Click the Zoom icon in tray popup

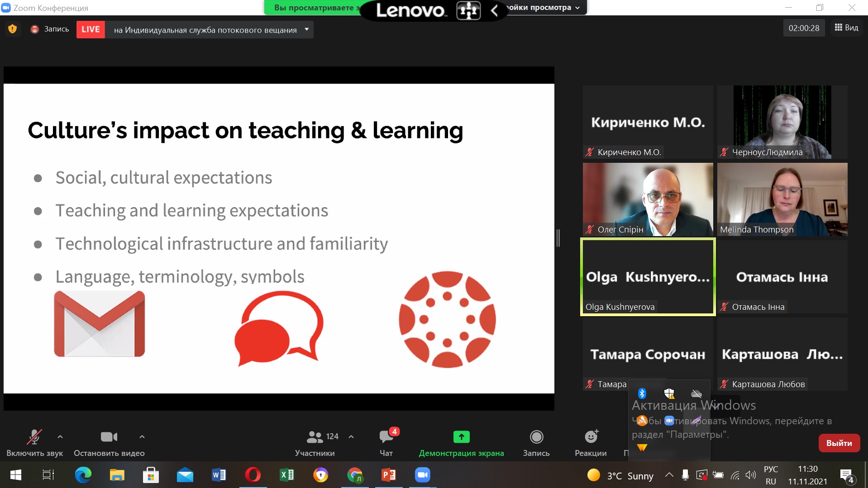(669, 421)
